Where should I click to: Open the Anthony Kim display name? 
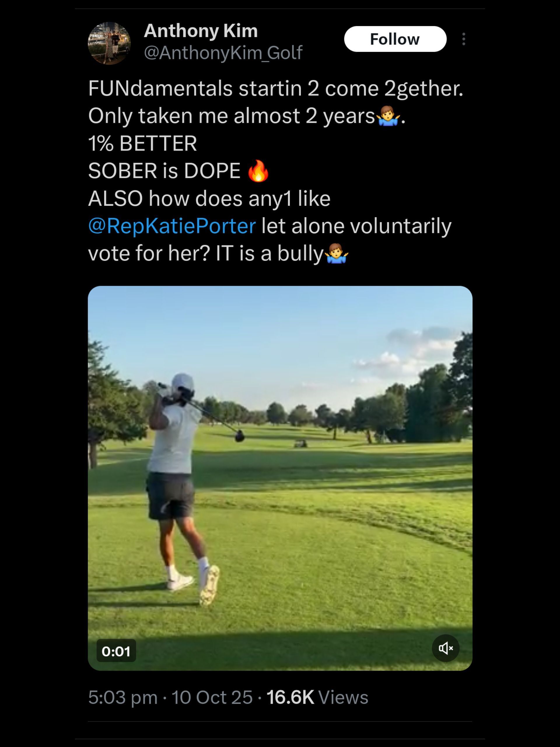200,31
